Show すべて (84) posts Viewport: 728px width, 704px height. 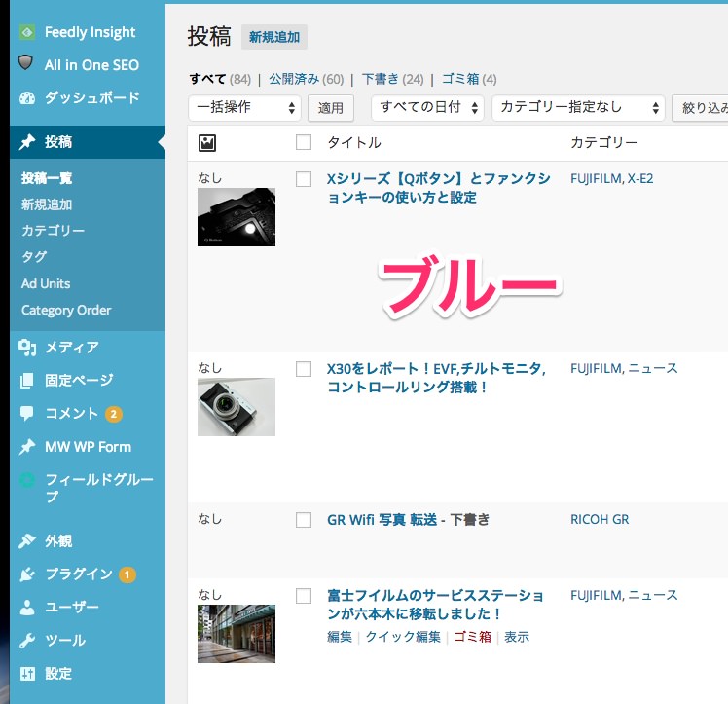(x=220, y=80)
